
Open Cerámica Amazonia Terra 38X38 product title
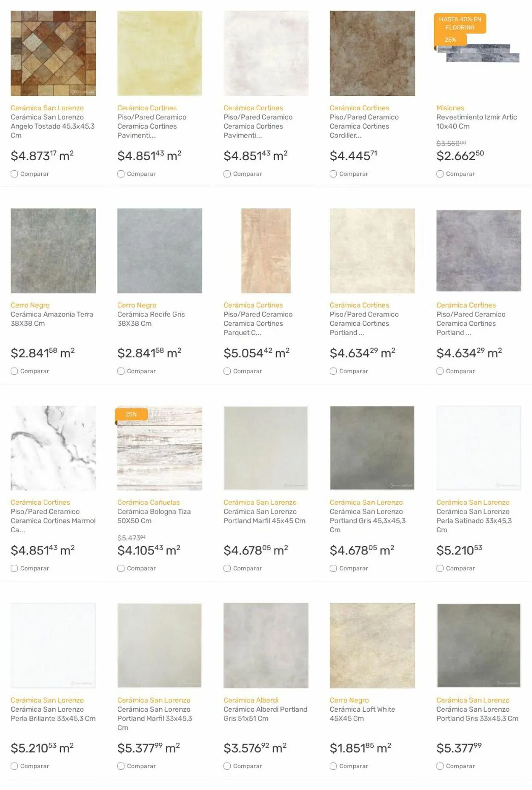(52, 319)
